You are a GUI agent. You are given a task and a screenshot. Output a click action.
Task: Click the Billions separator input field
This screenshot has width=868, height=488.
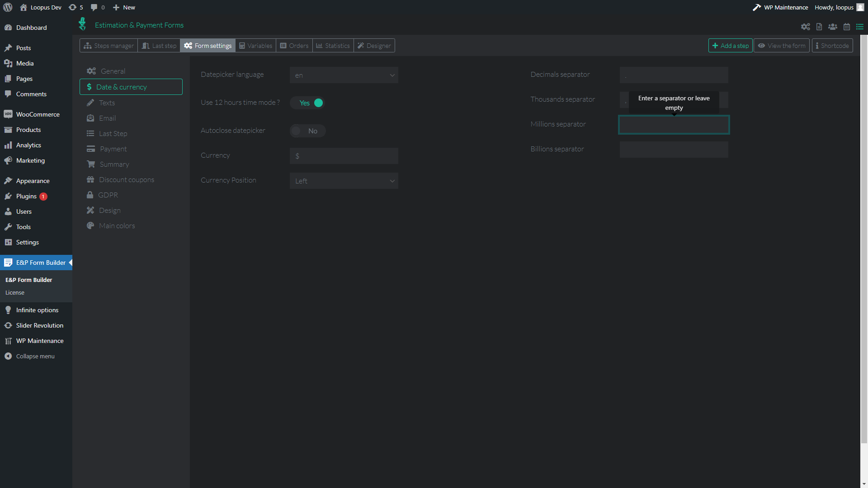[x=674, y=150]
